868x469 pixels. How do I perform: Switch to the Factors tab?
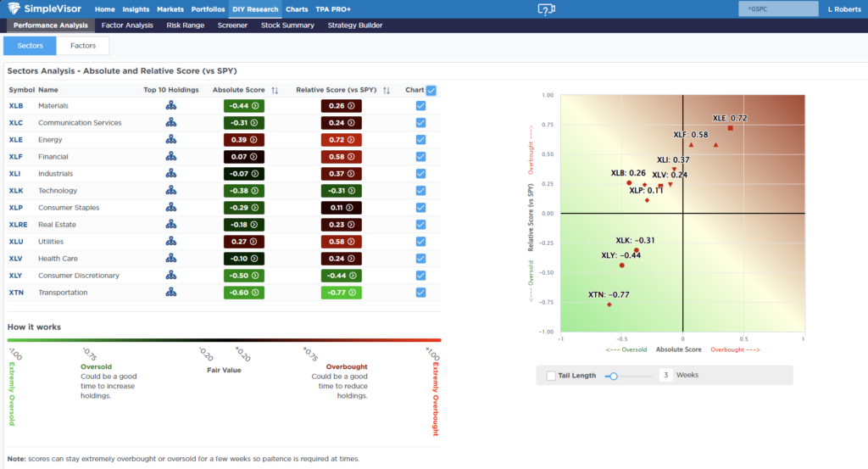click(82, 46)
